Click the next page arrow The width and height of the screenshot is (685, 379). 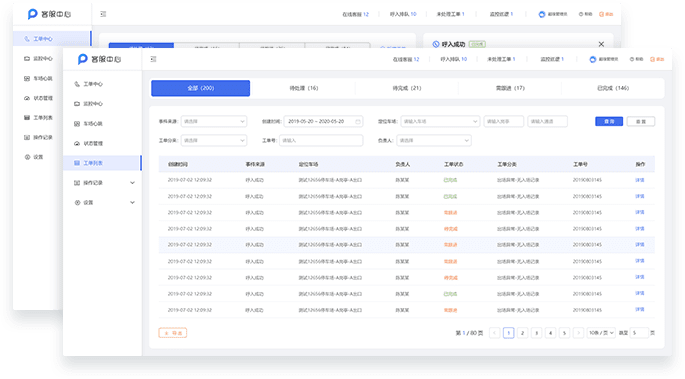click(x=578, y=333)
